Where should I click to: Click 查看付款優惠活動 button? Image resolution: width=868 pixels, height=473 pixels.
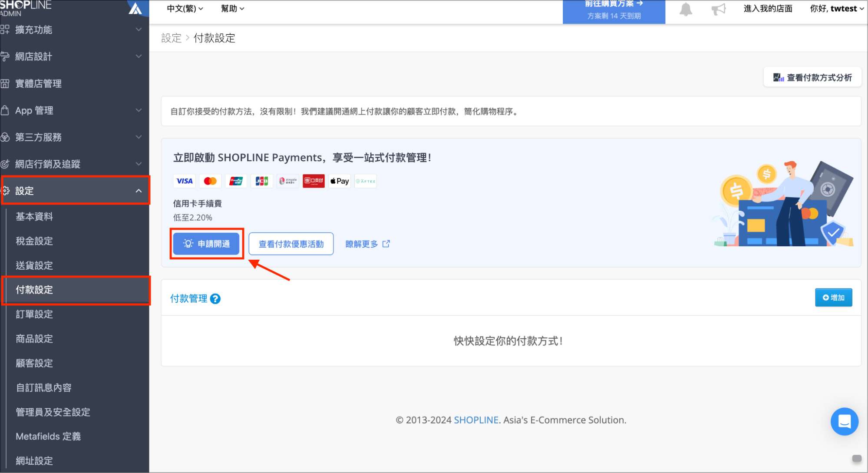click(x=291, y=244)
